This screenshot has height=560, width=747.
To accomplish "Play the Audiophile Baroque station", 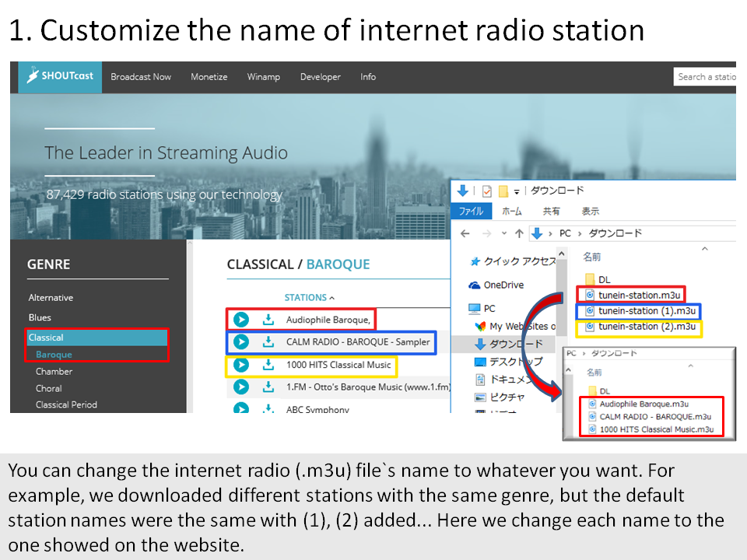I will click(241, 320).
